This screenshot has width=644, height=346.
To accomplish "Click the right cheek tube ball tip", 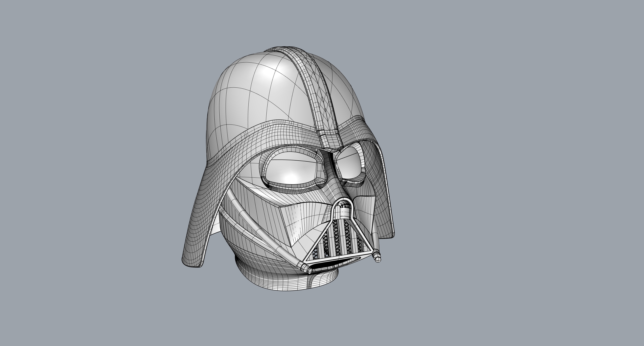I will point(378,260).
